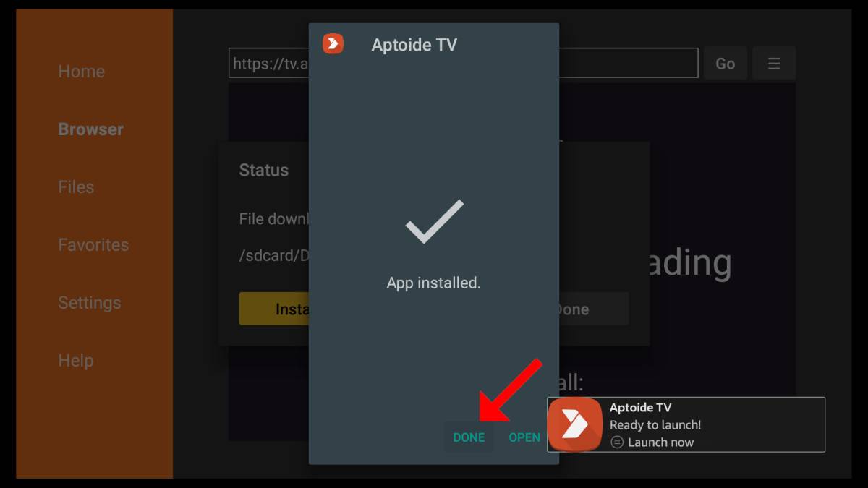This screenshot has width=868, height=488.
Task: Click the Aptoide TV notification app icon
Action: click(575, 424)
